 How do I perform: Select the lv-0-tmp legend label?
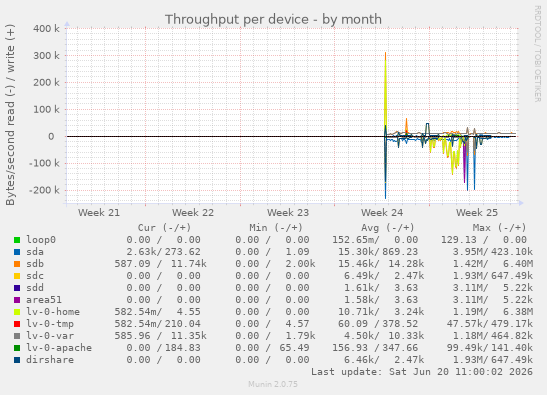[50, 324]
